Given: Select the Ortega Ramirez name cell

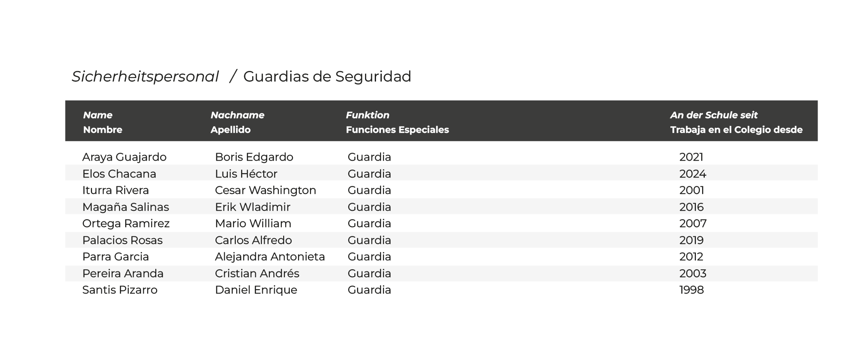Looking at the screenshot, I should (x=126, y=224).
